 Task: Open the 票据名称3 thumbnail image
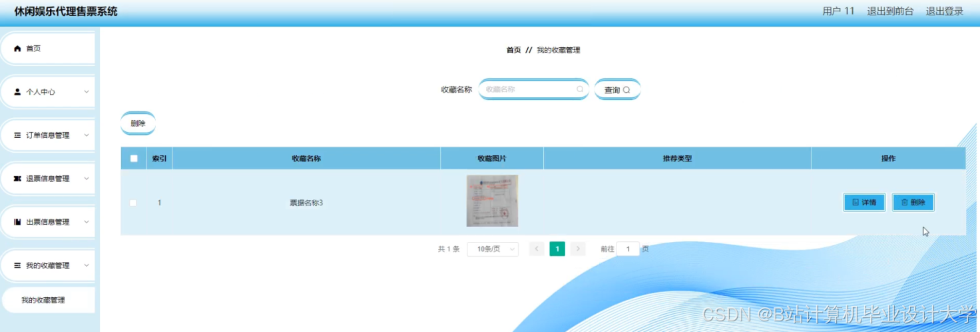coord(492,201)
